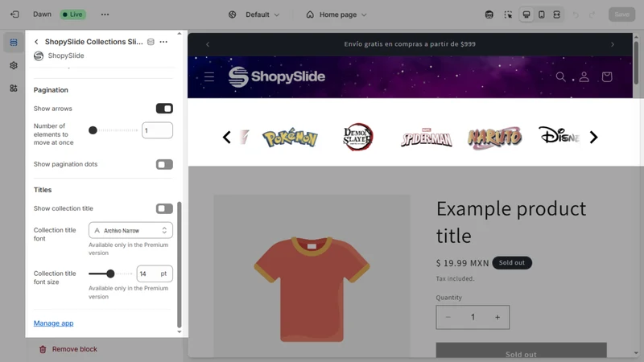Click the home icon beside Home page
This screenshot has height=362, width=644.
(x=310, y=14)
